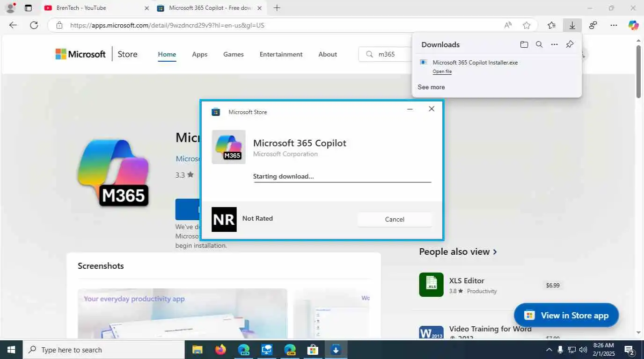Open file link for the installer

tap(442, 72)
